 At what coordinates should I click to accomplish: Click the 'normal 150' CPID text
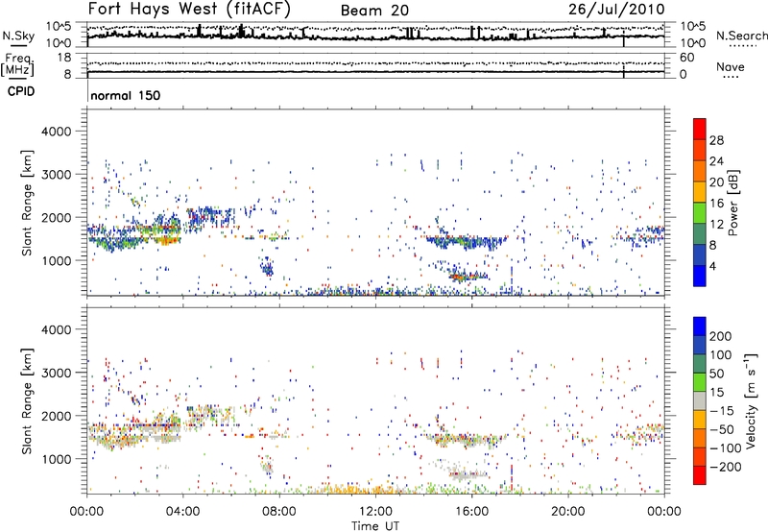pos(126,95)
